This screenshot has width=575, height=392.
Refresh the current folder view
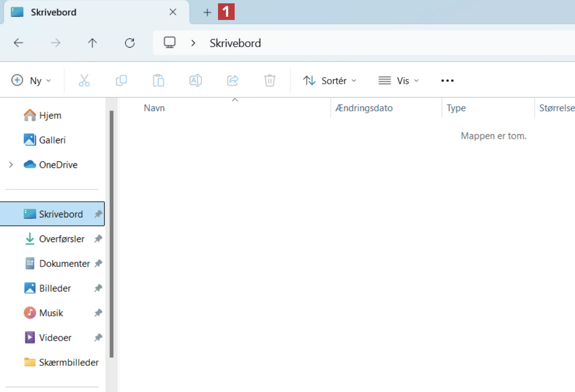point(129,43)
